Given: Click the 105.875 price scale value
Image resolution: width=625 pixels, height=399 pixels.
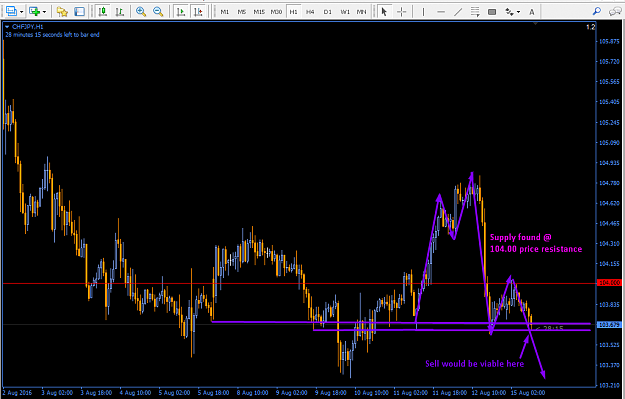Looking at the screenshot, I should tap(609, 41).
